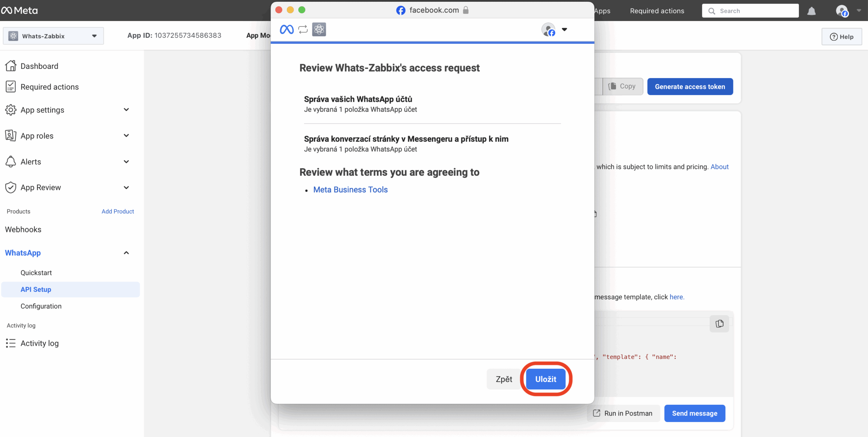This screenshot has width=868, height=437.
Task: Collapse the WhatsApp product section
Action: [126, 253]
